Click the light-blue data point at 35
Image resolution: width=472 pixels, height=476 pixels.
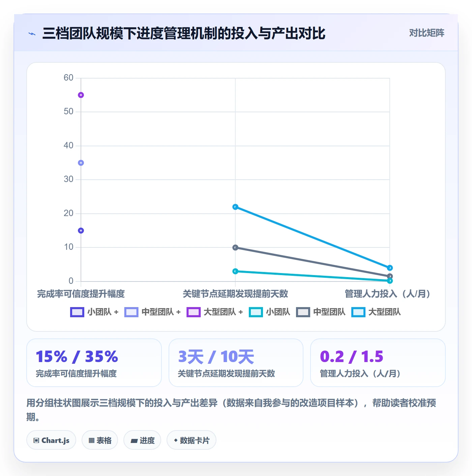click(x=81, y=163)
